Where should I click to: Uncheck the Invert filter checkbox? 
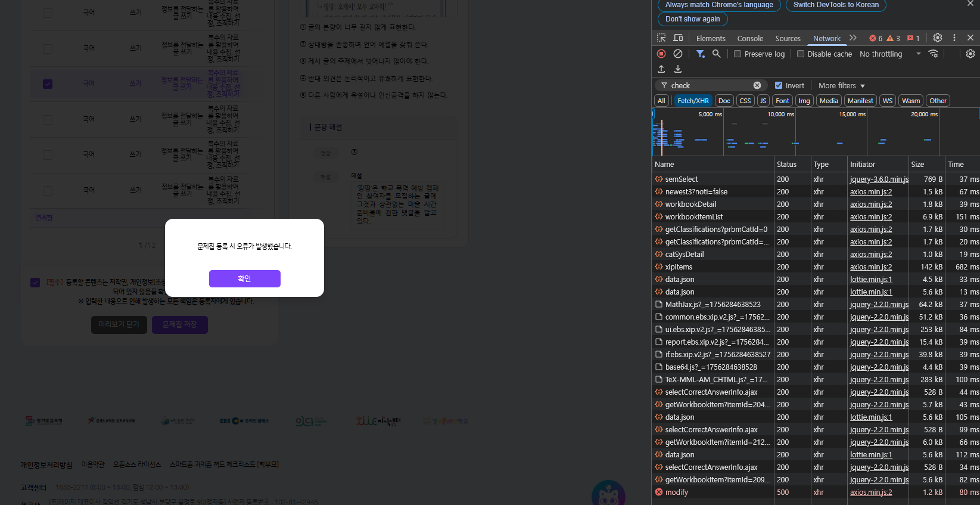click(x=779, y=85)
